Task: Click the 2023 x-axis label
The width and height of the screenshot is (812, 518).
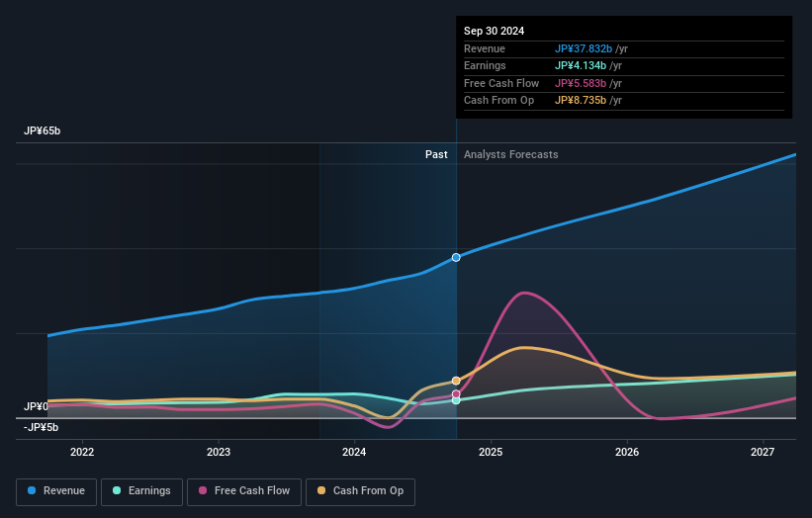Action: [x=218, y=452]
